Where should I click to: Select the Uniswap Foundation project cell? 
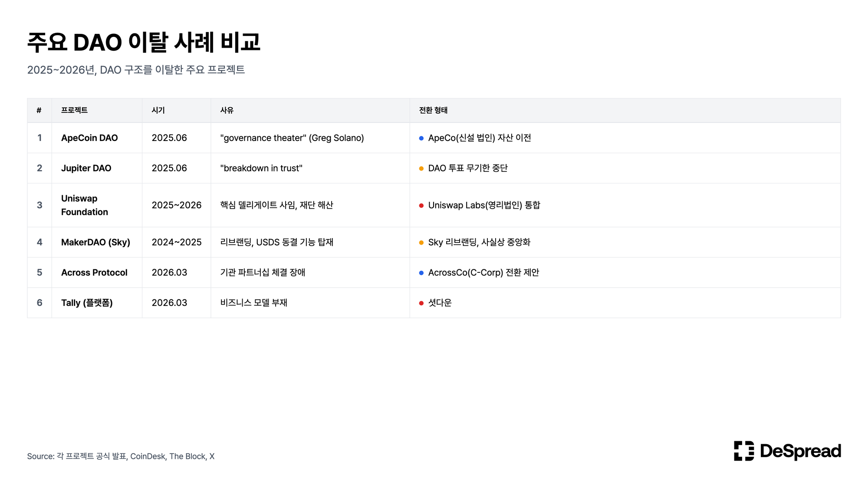coord(84,205)
